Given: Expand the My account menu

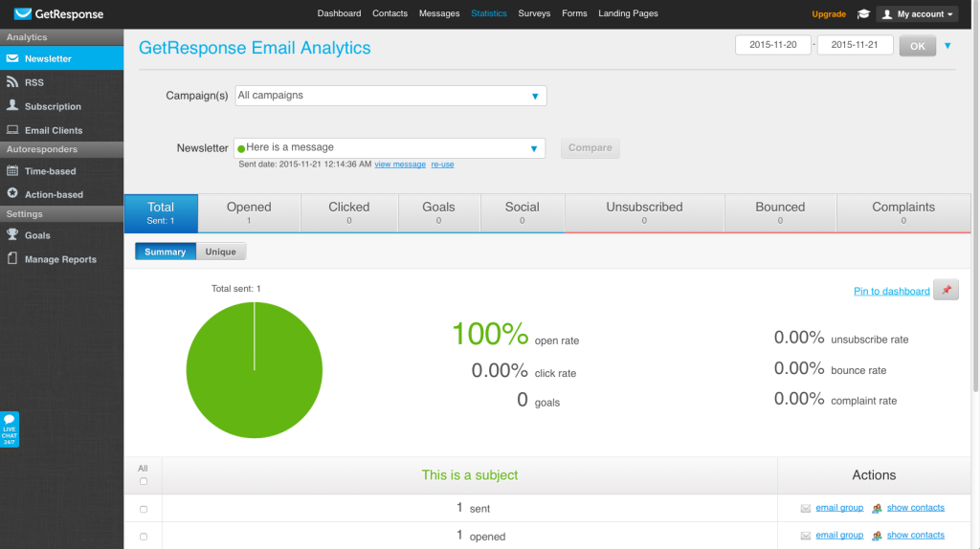Looking at the screenshot, I should point(917,13).
